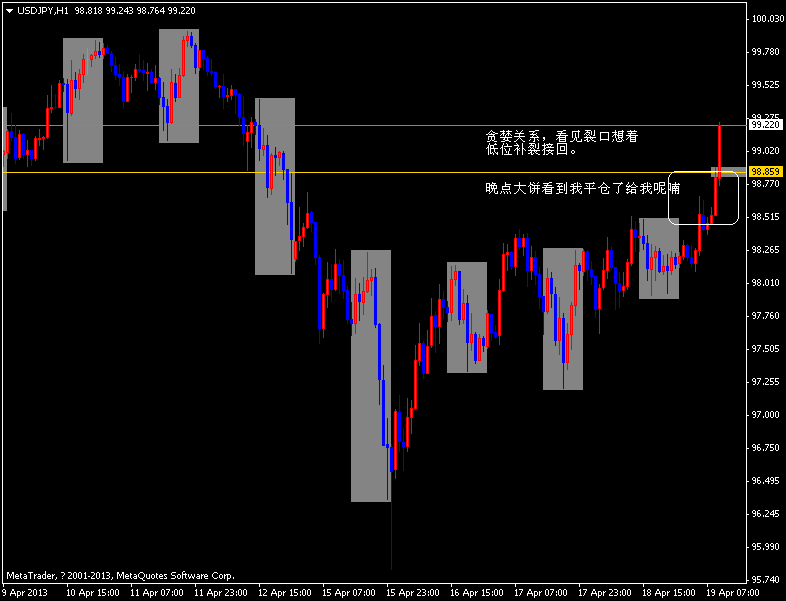Image resolution: width=786 pixels, height=601 pixels.
Task: Select the current price tag 99.220
Action: [x=765, y=124]
